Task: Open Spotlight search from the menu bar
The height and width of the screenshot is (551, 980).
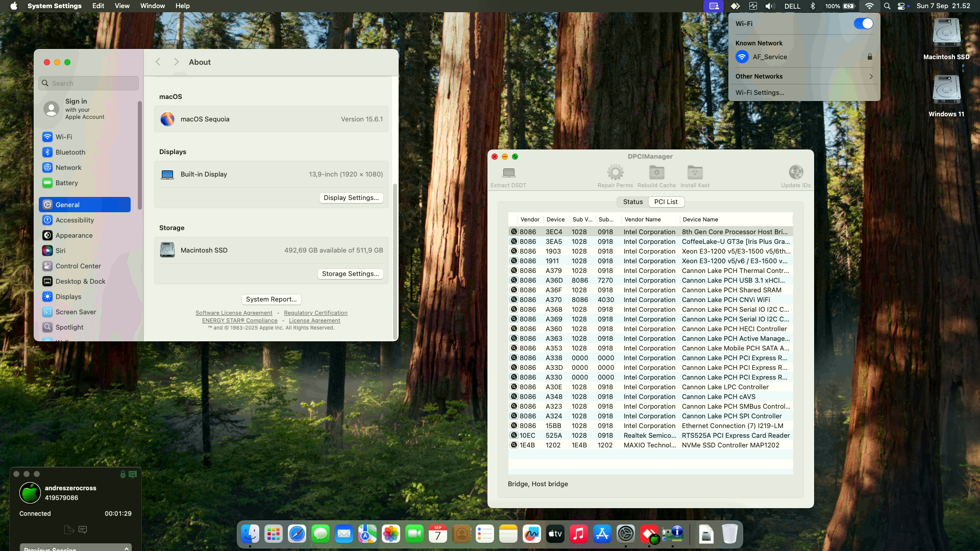Action: tap(887, 6)
